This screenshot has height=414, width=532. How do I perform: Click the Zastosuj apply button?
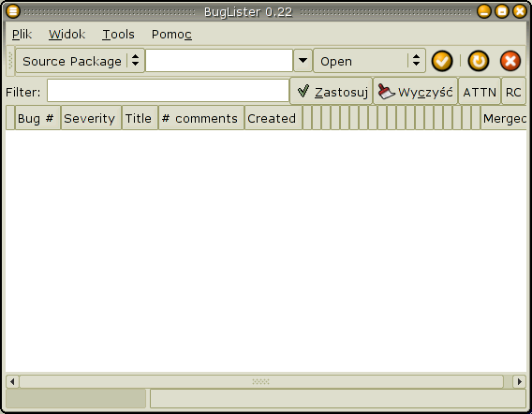pyautogui.click(x=332, y=92)
